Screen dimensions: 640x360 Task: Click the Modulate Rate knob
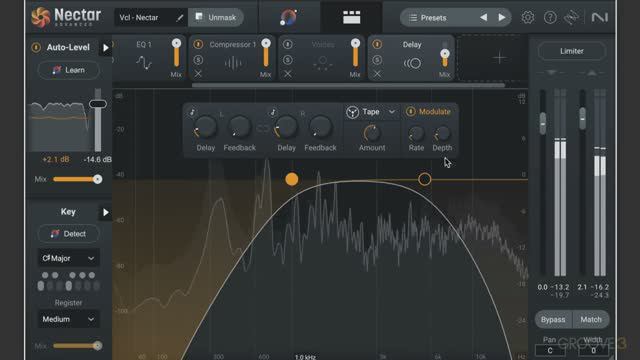416,134
